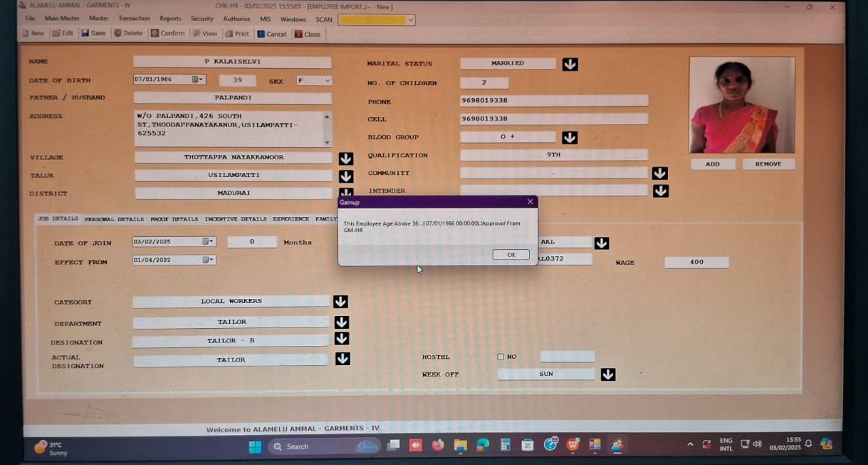Open the Date of Join calendar dropdown
Screen dimensions: 868x465
click(x=208, y=242)
